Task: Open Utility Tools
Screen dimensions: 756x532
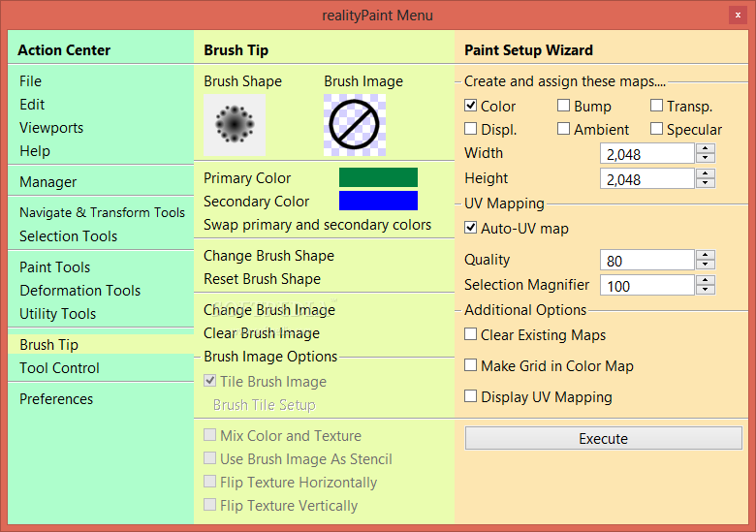Action: [57, 314]
